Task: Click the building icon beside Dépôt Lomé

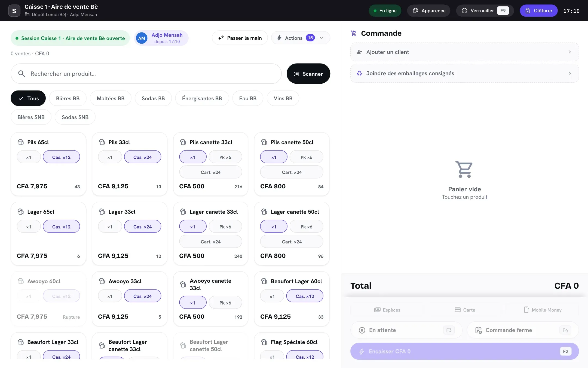Action: pos(27,14)
